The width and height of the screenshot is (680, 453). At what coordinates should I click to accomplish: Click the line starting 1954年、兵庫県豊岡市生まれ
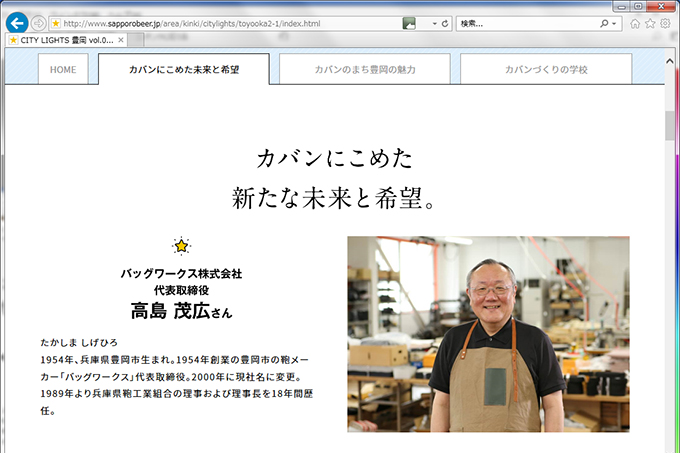click(x=175, y=360)
